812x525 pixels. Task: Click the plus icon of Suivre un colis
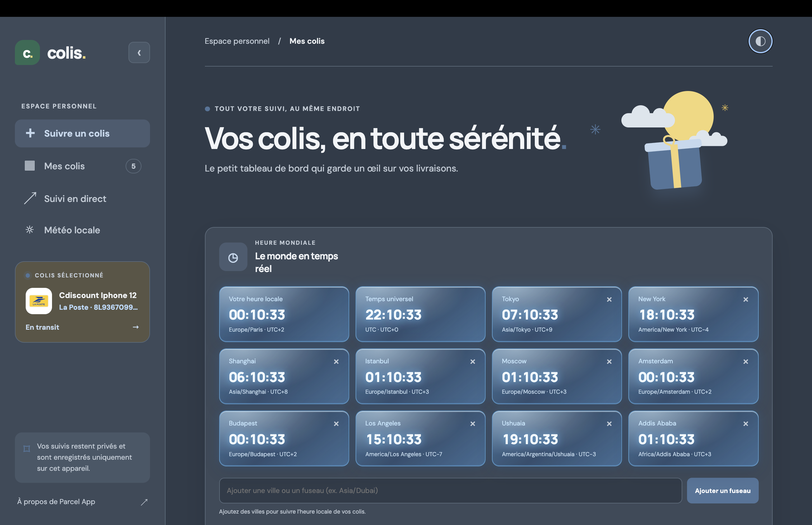30,133
